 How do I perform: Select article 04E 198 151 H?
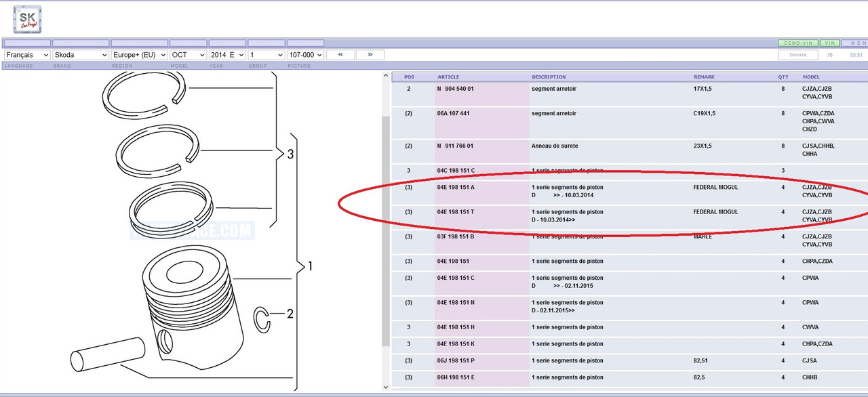click(x=456, y=327)
